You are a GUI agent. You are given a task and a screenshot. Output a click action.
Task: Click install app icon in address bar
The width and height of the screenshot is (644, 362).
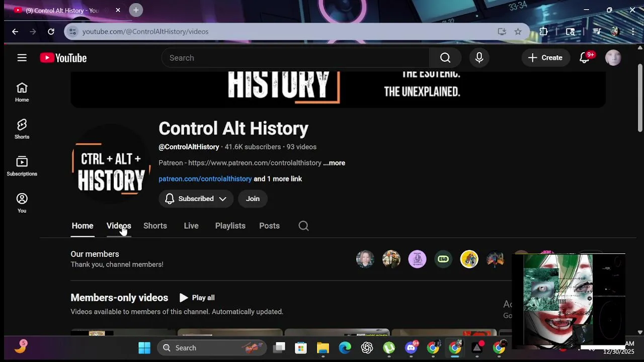[502, 31]
